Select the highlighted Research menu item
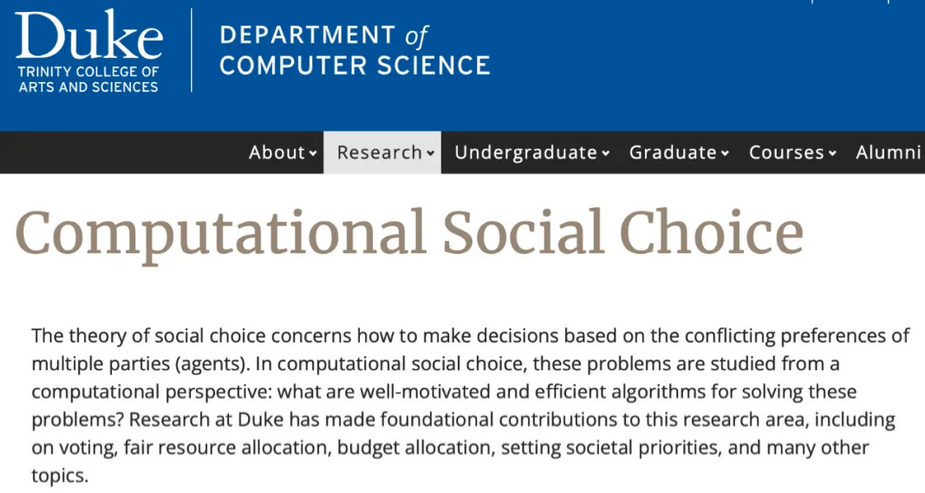925x493 pixels. [382, 152]
